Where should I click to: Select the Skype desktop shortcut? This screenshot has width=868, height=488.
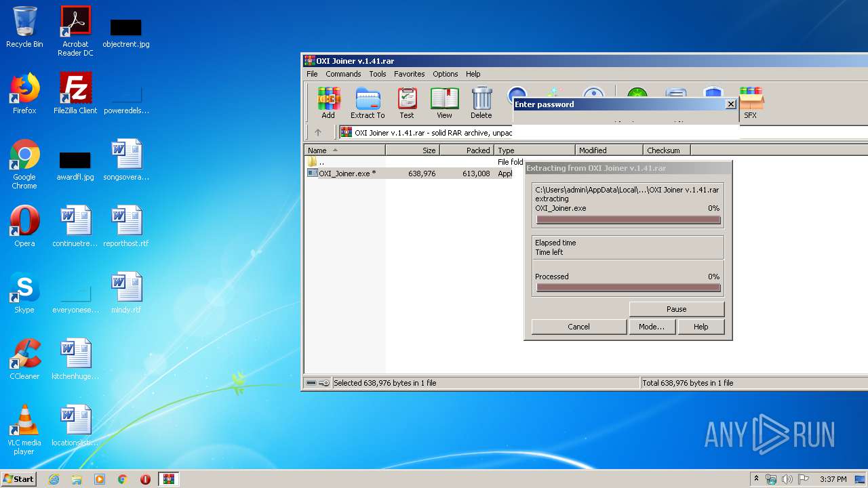24,293
